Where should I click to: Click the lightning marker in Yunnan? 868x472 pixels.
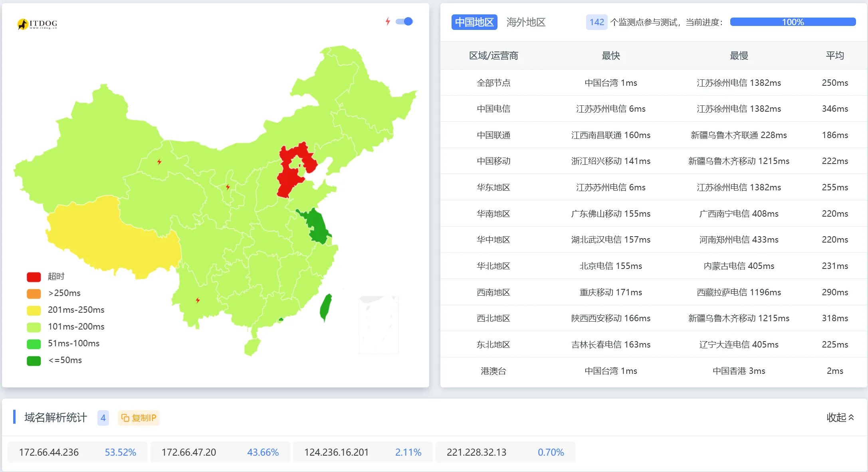[x=198, y=300]
